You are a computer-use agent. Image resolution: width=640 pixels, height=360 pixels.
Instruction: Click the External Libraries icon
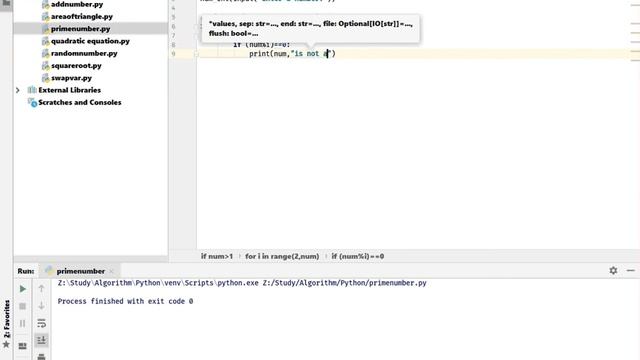click(x=32, y=90)
